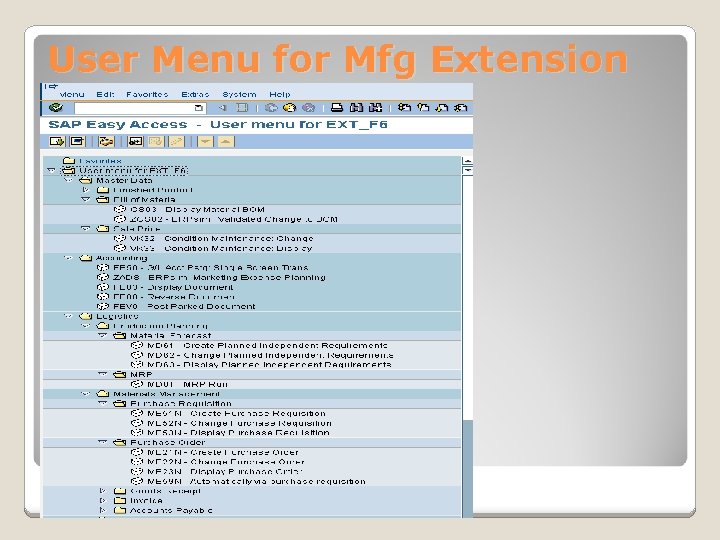The height and width of the screenshot is (540, 720).
Task: Expand the Accounts Payable folder
Action: click(x=103, y=510)
